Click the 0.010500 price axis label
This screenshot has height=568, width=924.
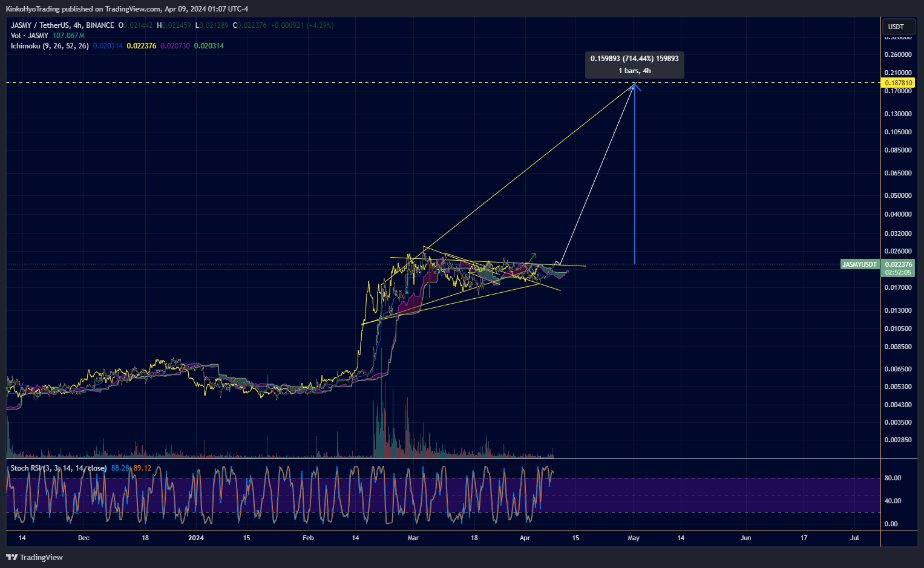tap(898, 328)
